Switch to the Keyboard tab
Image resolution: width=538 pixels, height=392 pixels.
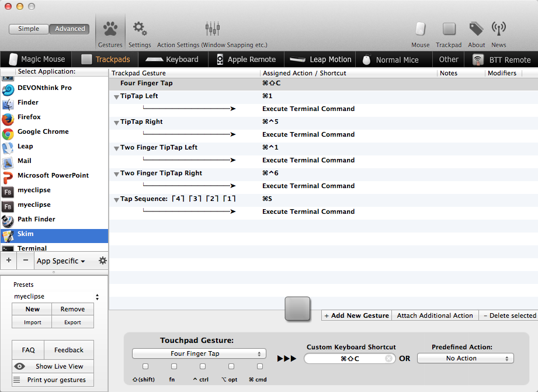point(172,59)
